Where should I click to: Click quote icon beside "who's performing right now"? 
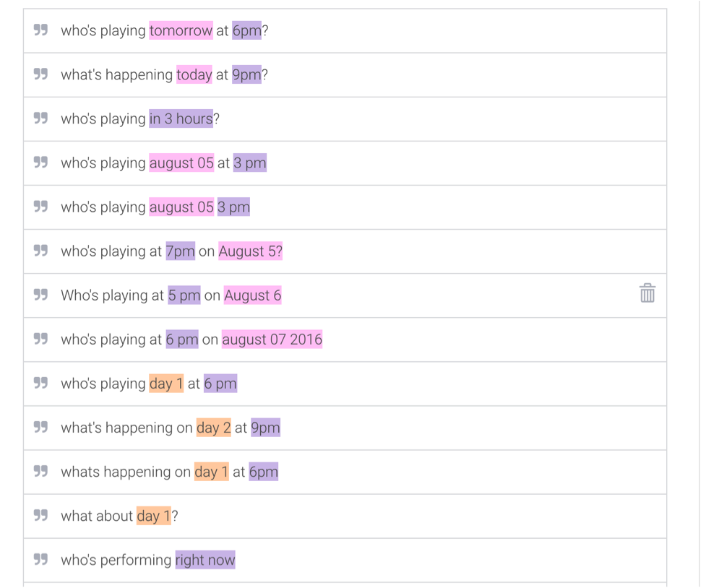tap(41, 559)
